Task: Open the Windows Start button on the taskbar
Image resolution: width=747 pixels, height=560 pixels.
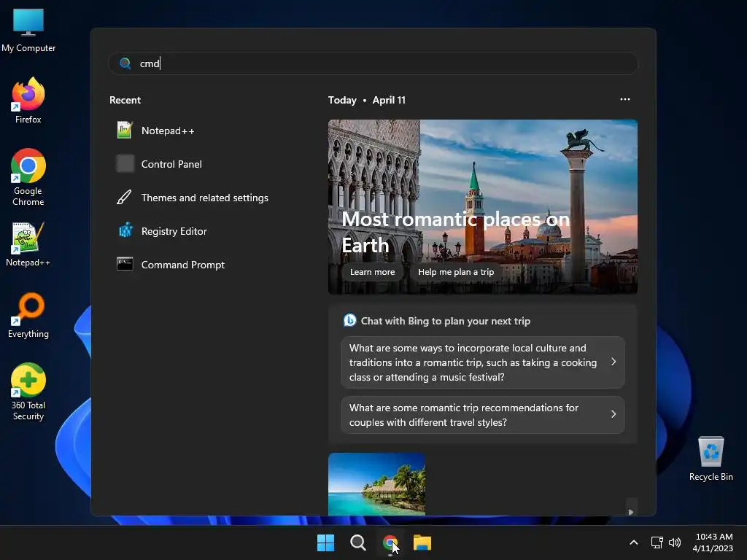Action: (x=326, y=542)
